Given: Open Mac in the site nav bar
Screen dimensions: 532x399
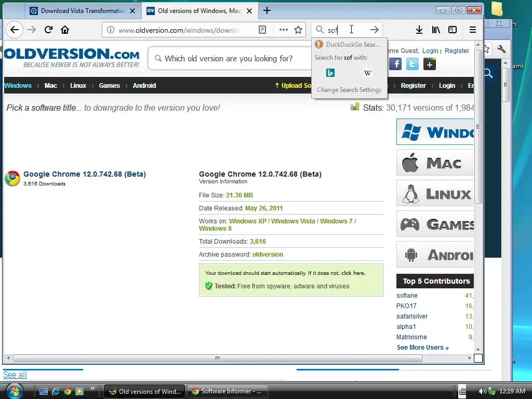Looking at the screenshot, I should [50, 86].
